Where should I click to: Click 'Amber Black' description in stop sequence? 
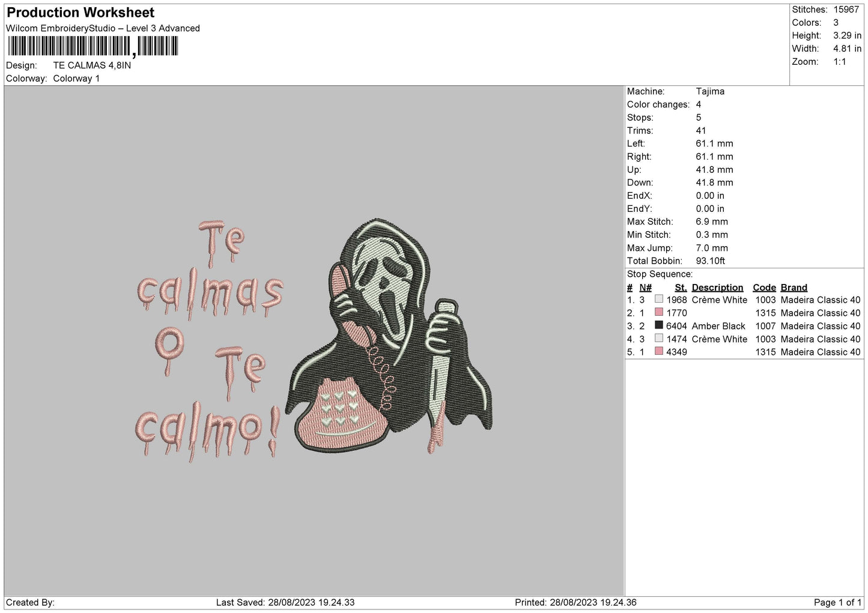coord(718,326)
